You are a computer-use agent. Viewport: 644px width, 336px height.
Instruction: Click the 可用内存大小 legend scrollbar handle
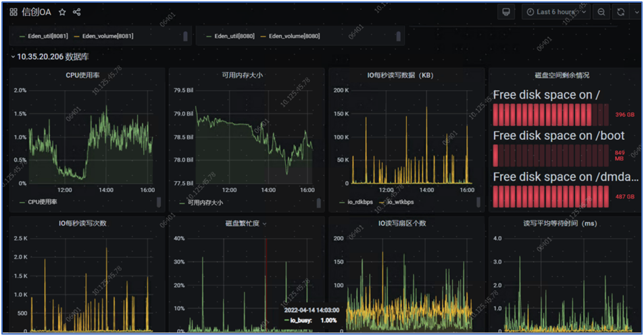(x=318, y=203)
